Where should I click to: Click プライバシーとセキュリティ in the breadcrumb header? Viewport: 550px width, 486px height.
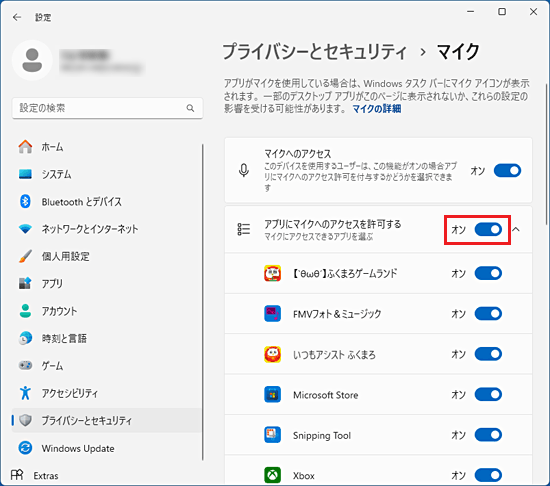tap(315, 52)
